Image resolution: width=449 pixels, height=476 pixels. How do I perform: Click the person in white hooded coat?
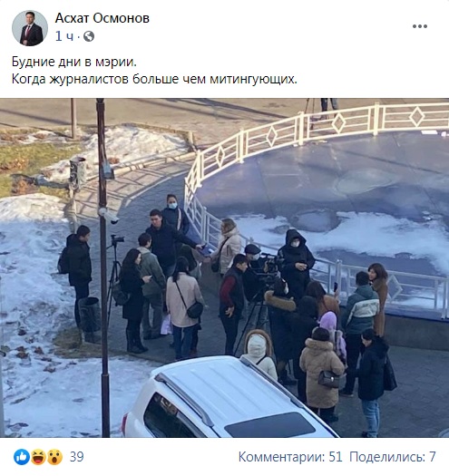coord(259,354)
